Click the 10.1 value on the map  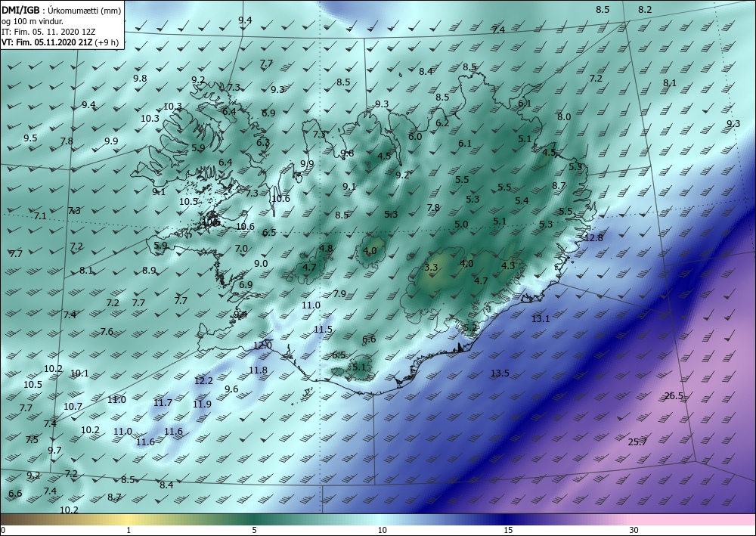tap(79, 373)
